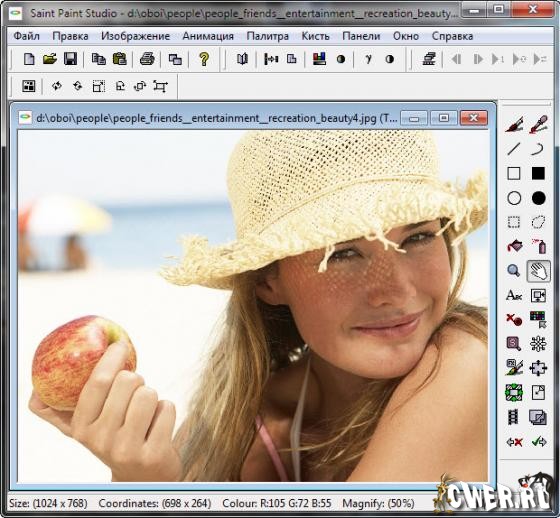Click the film strip animation icon
This screenshot has width=560, height=518.
pos(514,417)
